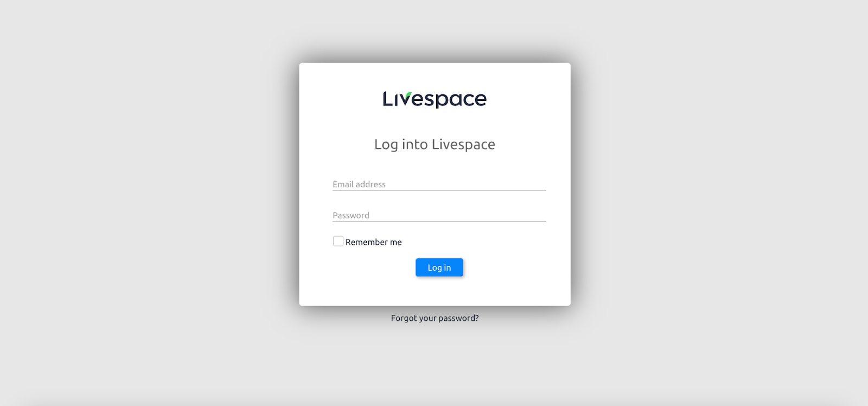The width and height of the screenshot is (868, 406).
Task: Click the "Log in" text on the button
Action: click(439, 268)
